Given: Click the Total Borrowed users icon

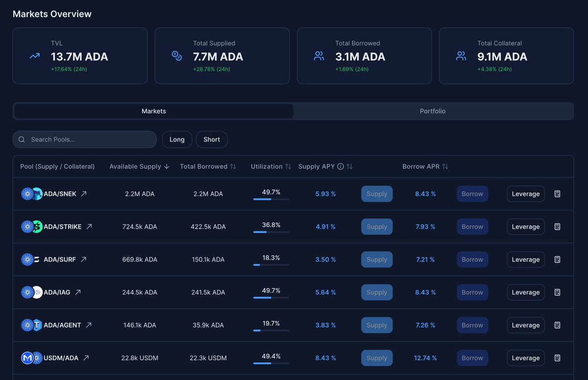Looking at the screenshot, I should point(319,56).
